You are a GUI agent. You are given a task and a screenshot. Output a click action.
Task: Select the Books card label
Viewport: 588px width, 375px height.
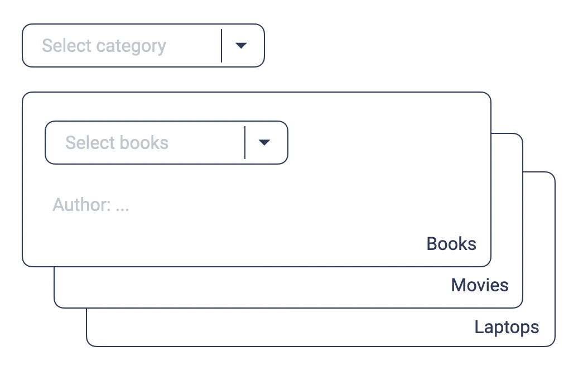tap(451, 244)
